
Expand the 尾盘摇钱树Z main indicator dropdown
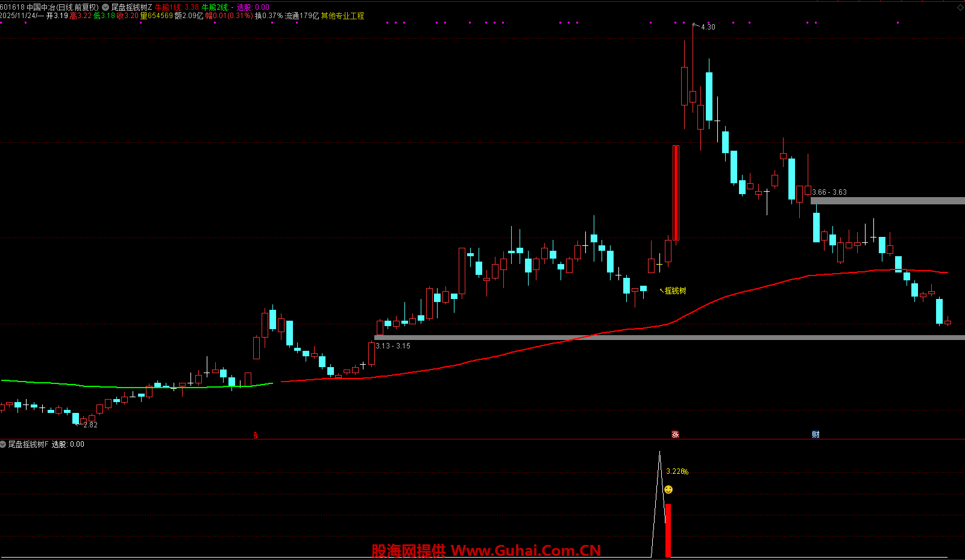[x=106, y=7]
